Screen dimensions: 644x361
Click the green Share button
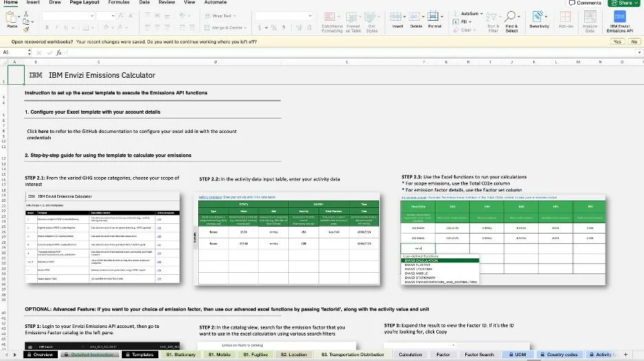(624, 3)
